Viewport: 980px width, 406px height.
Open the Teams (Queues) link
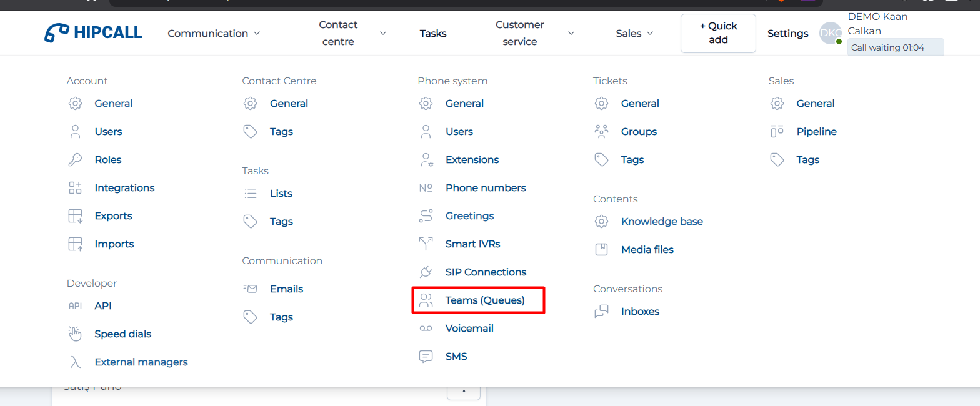pyautogui.click(x=485, y=300)
